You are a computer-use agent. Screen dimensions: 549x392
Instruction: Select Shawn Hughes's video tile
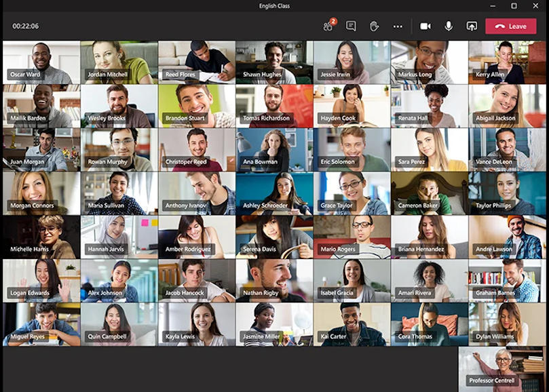pyautogui.click(x=274, y=62)
